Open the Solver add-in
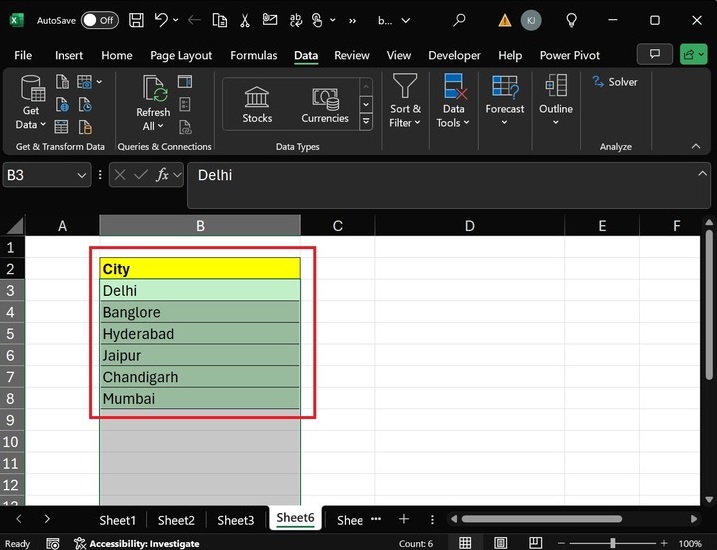 [614, 82]
